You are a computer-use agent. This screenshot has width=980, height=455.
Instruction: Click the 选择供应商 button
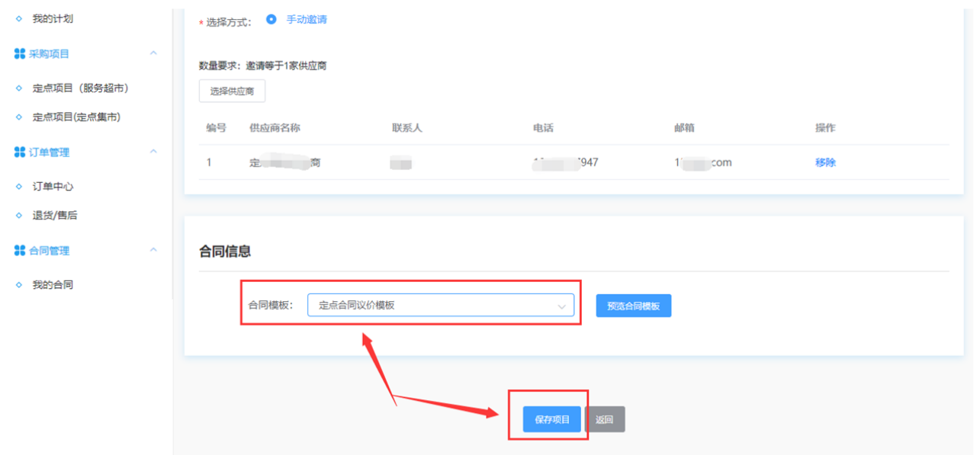232,91
